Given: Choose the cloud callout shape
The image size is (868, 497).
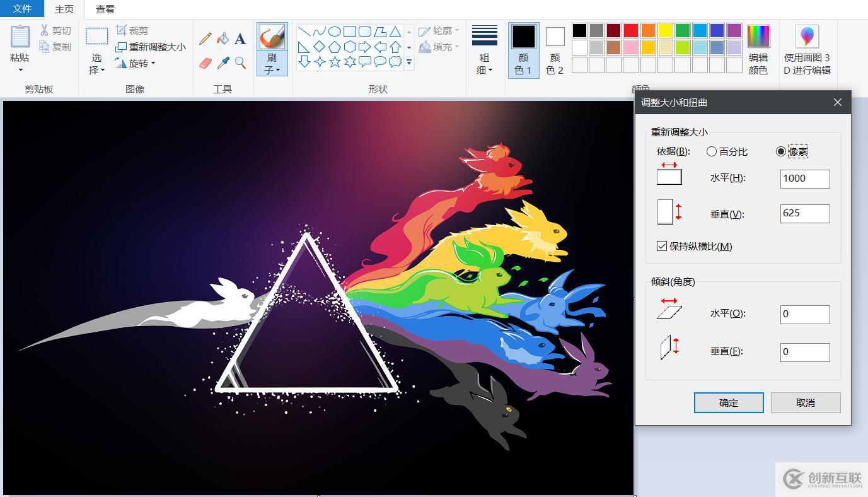Looking at the screenshot, I should click(395, 61).
